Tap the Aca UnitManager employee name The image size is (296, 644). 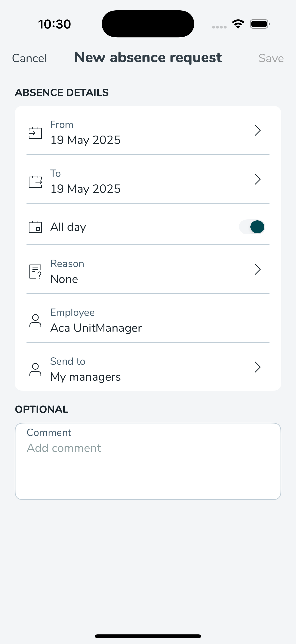coord(96,328)
